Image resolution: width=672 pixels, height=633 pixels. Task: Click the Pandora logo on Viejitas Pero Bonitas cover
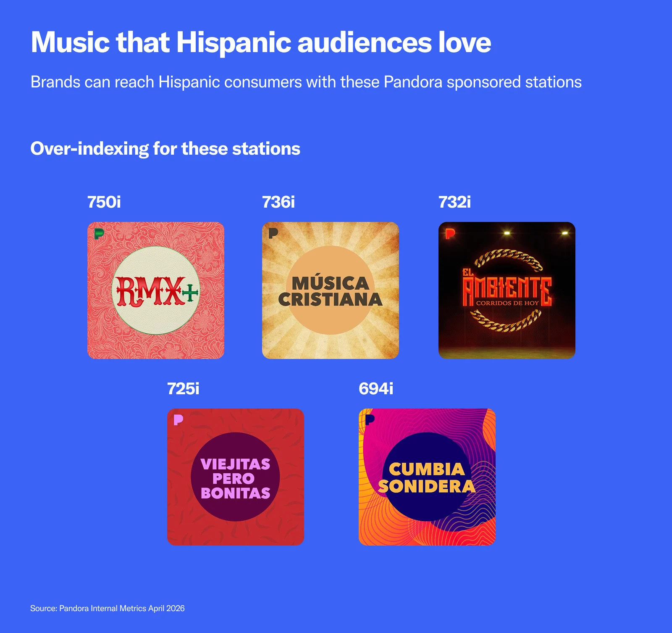tap(178, 420)
